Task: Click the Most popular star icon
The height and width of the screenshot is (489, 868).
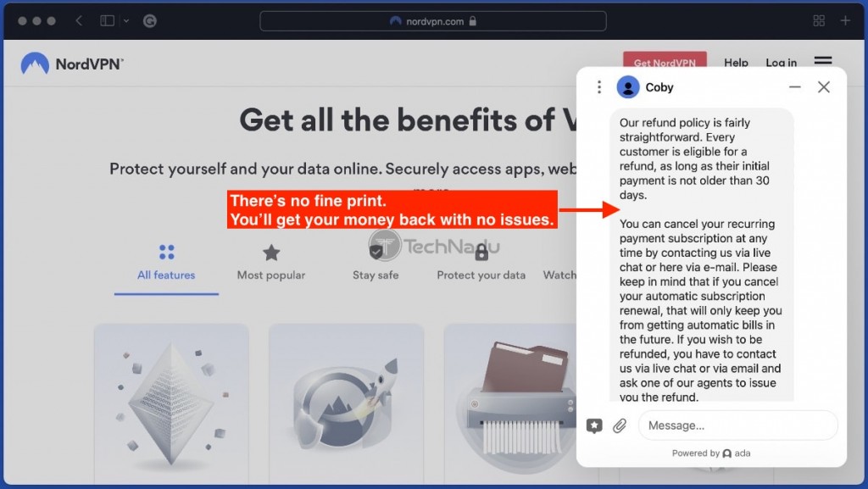Action: tap(271, 253)
